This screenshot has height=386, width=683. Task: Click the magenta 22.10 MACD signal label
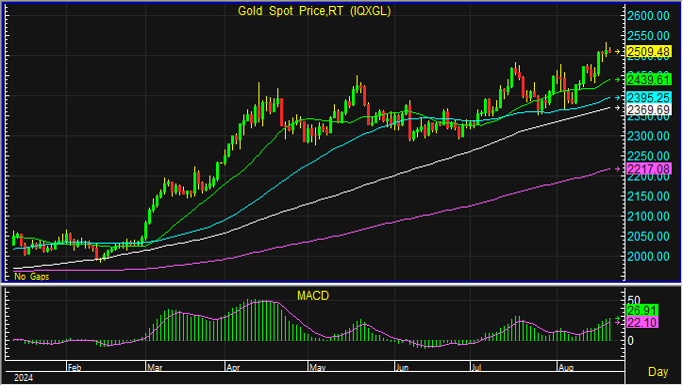pos(642,323)
